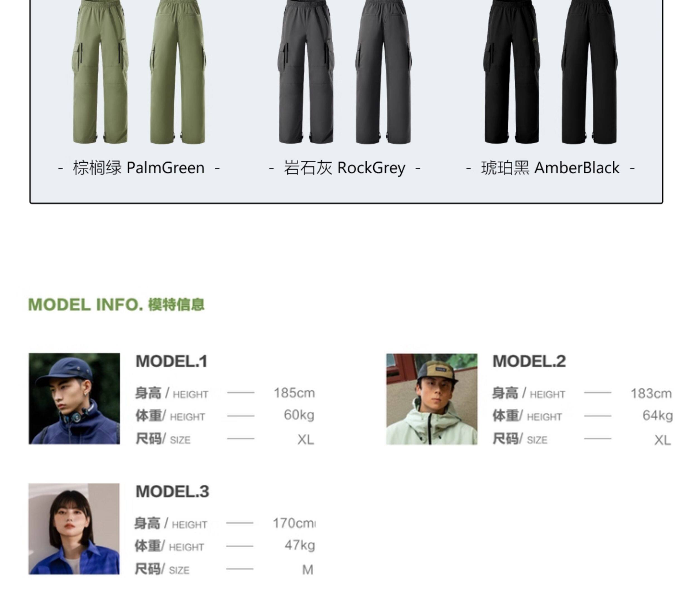Open the RockGrey pants front view
Image resolution: width=692 pixels, height=616 pixels.
(306, 72)
